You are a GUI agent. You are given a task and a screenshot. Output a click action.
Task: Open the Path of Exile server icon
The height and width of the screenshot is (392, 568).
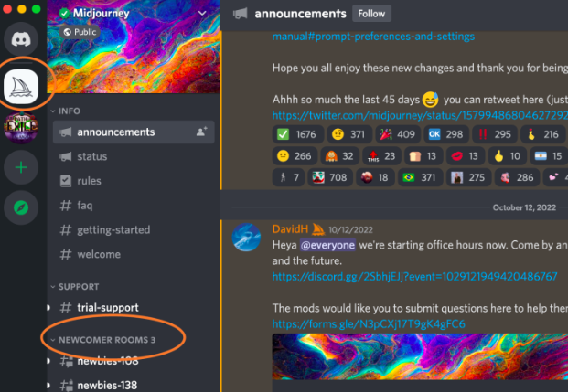[x=21, y=127]
